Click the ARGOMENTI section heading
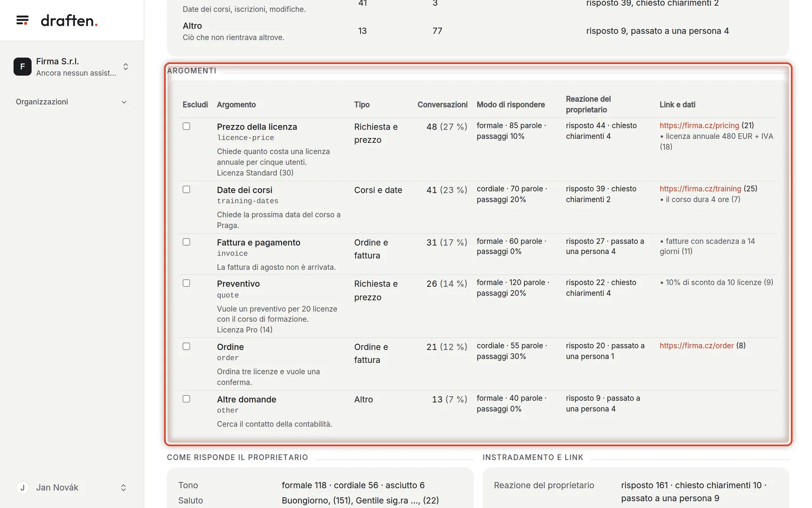The image size is (812, 508). tap(191, 71)
